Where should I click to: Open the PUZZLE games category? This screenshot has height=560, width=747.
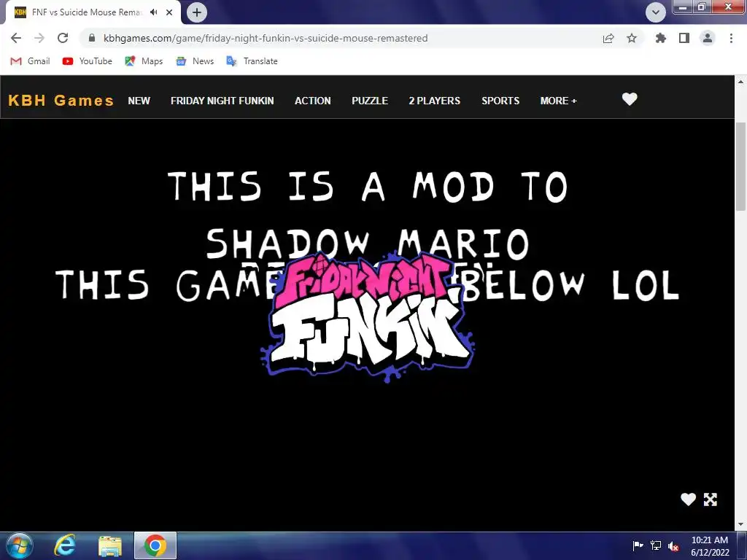(370, 101)
